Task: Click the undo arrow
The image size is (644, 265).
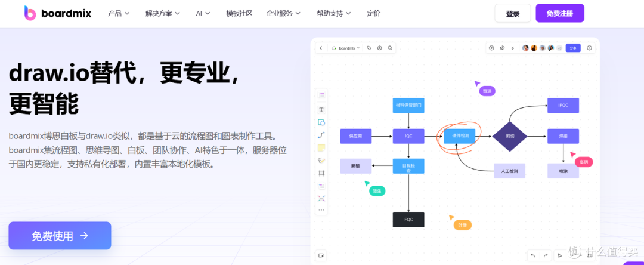Action: tap(533, 255)
